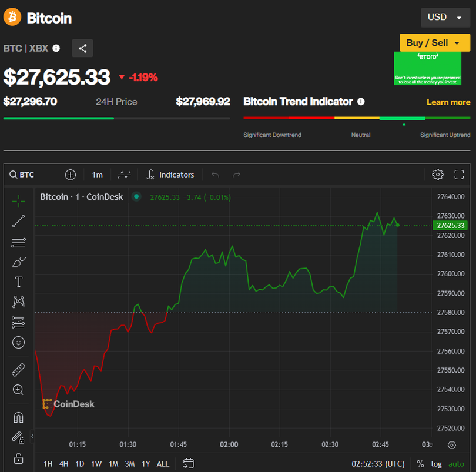Toggle log scale on price axis
This screenshot has width=476, height=472.
437,464
